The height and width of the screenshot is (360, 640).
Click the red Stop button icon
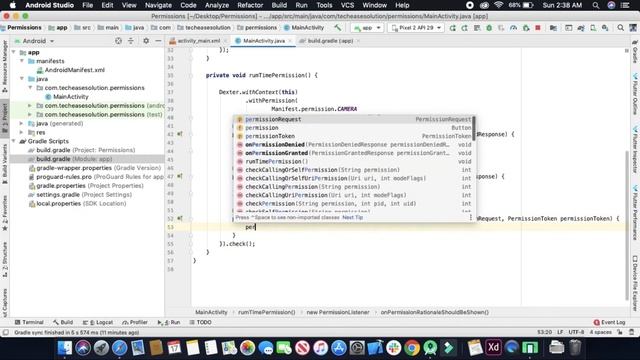pos(538,28)
